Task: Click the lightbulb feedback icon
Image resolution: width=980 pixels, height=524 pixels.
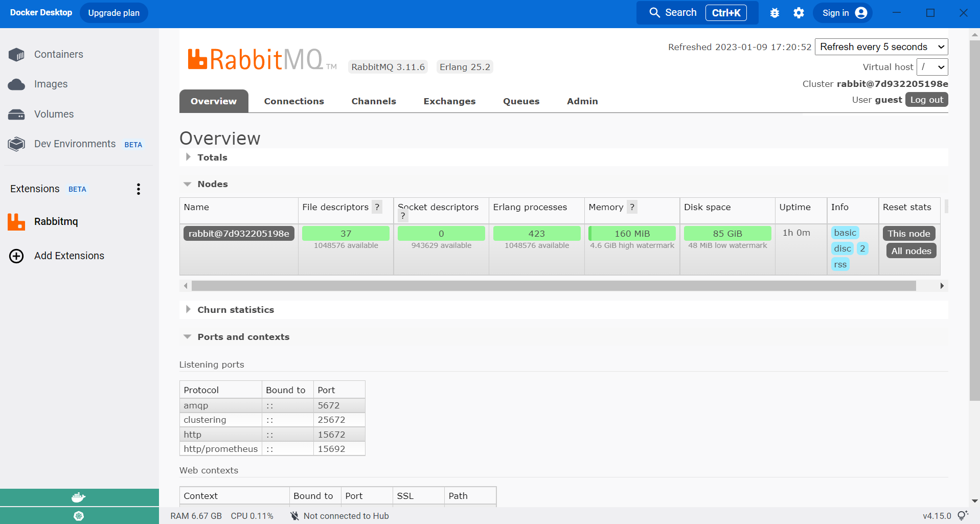Action: point(963,515)
